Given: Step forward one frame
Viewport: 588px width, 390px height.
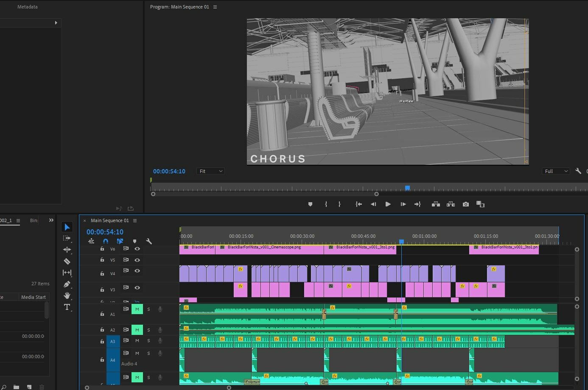Looking at the screenshot, I should coord(403,204).
